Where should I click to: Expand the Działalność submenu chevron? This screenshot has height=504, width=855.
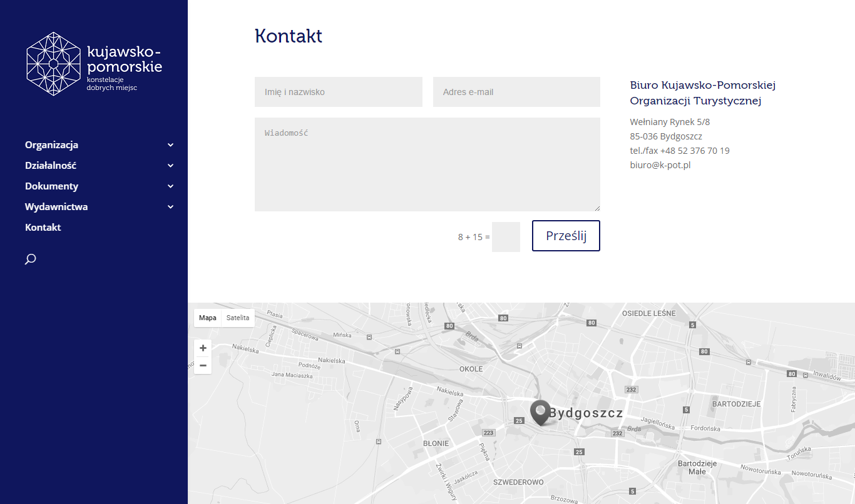pyautogui.click(x=170, y=166)
